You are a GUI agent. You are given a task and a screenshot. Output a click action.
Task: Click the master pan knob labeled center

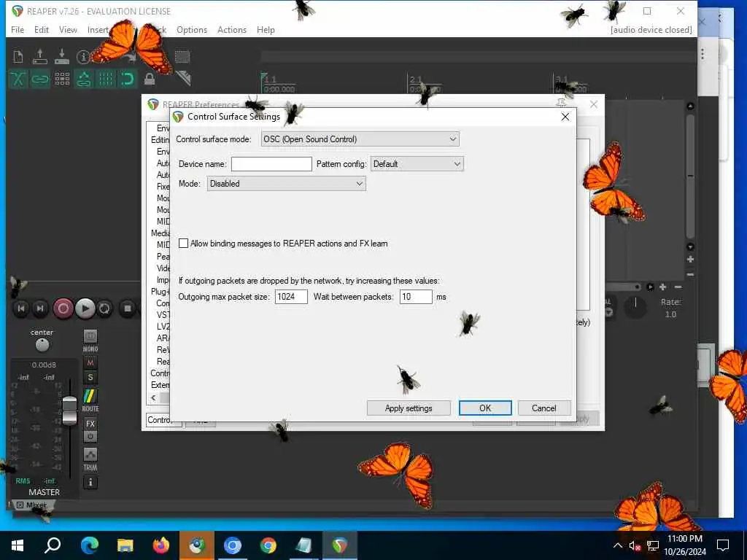42,344
